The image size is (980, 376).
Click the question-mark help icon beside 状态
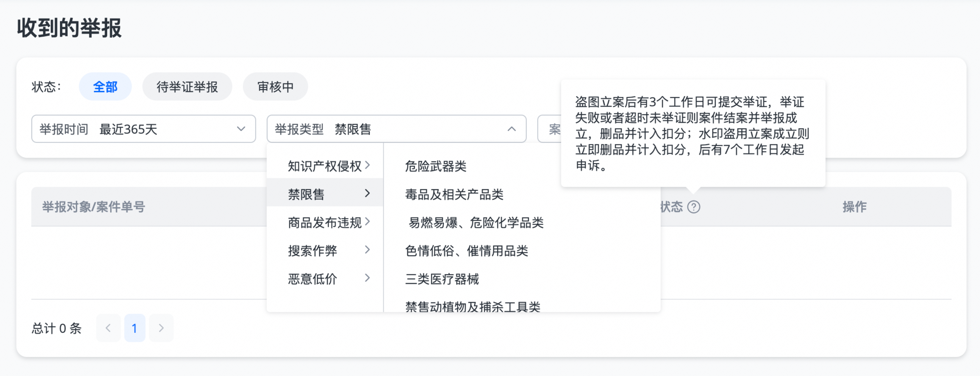(694, 207)
